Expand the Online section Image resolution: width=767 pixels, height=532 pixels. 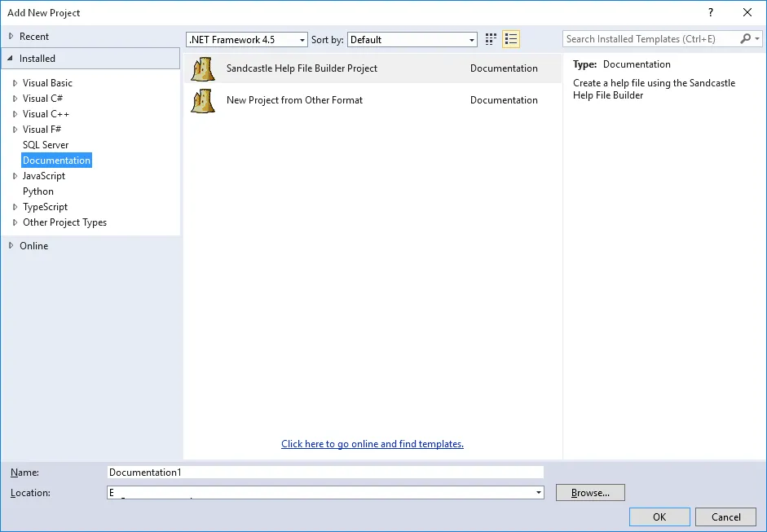11,245
